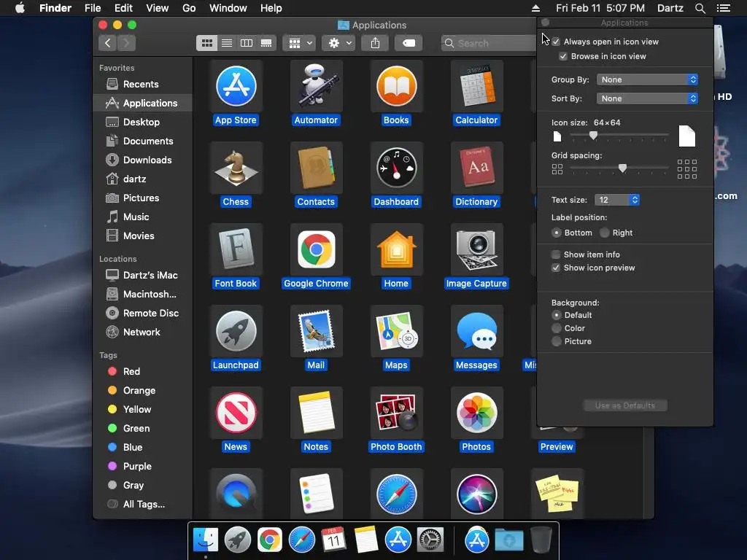
Task: Click Spotlight magnifier in the menu bar
Action: pos(700,8)
